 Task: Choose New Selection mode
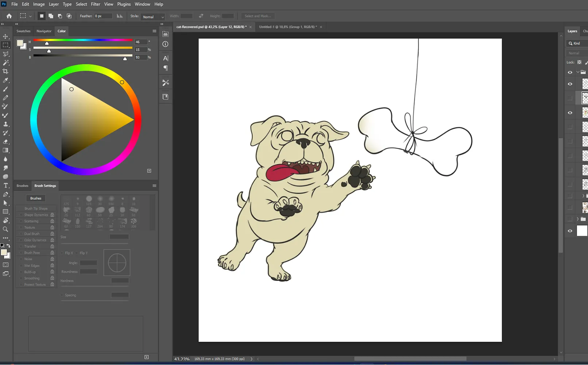pos(42,16)
